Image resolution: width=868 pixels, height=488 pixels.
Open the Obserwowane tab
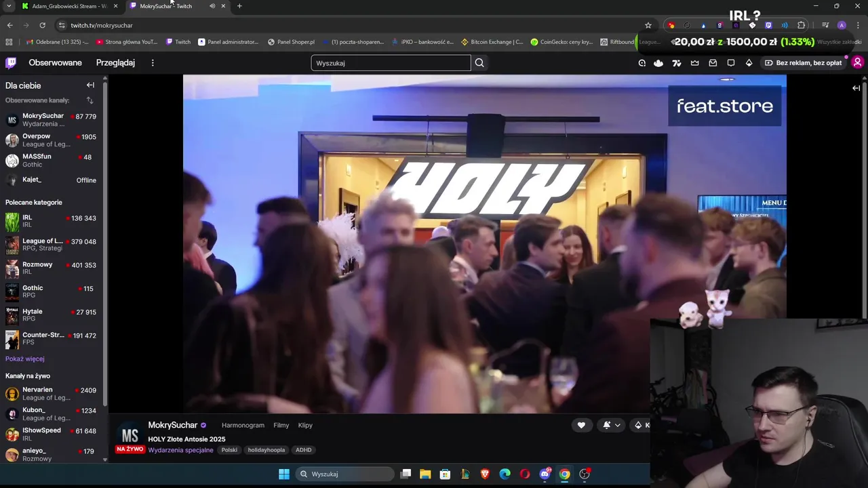pyautogui.click(x=55, y=63)
